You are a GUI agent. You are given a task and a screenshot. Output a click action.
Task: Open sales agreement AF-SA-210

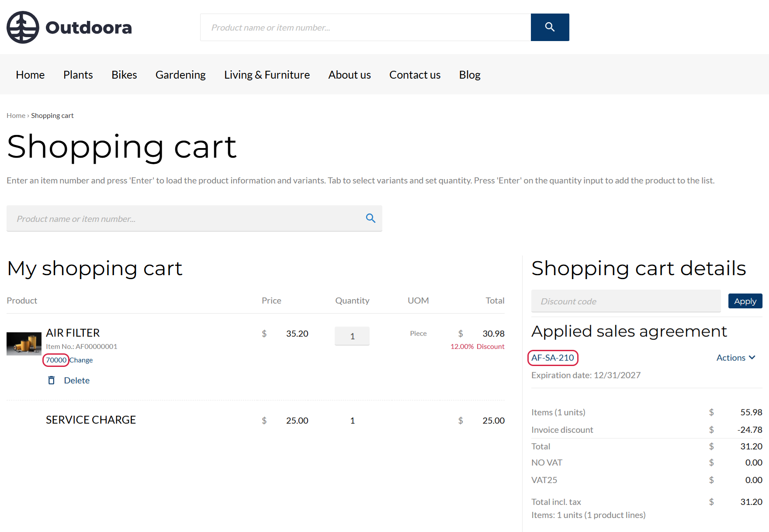click(x=553, y=358)
